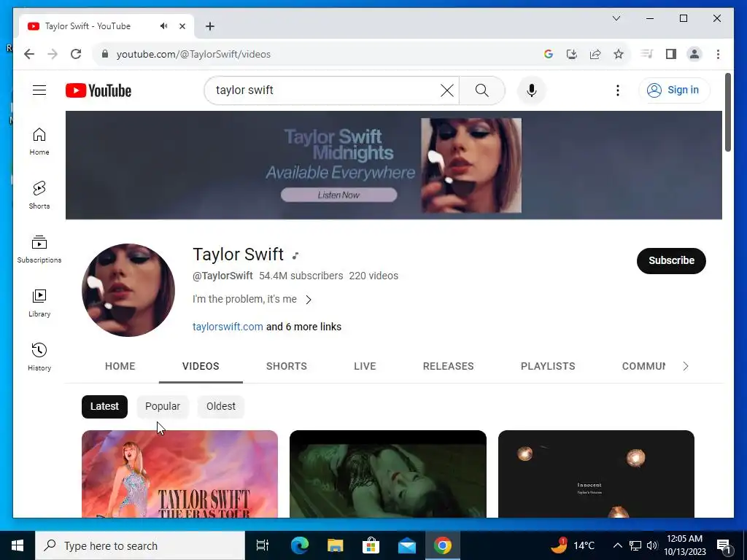Screen dimensions: 747x560
Task: Clear the search query with X
Action: [447, 90]
